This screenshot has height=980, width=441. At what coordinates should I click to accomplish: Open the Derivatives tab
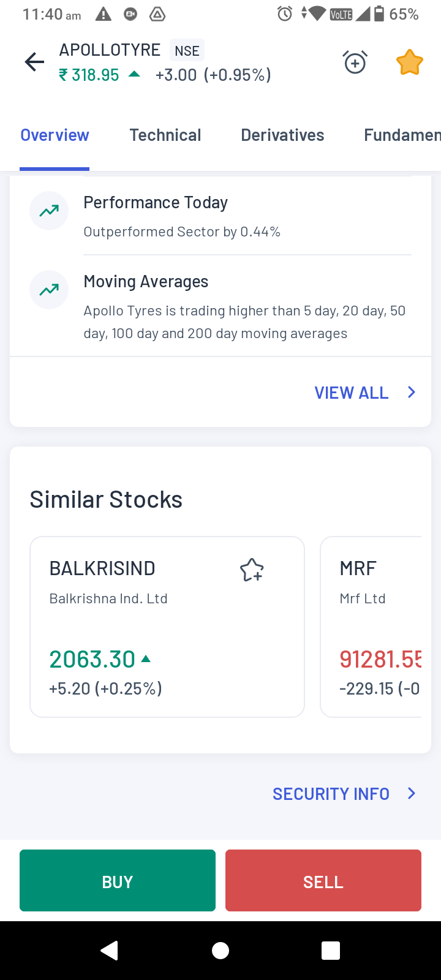pyautogui.click(x=282, y=135)
